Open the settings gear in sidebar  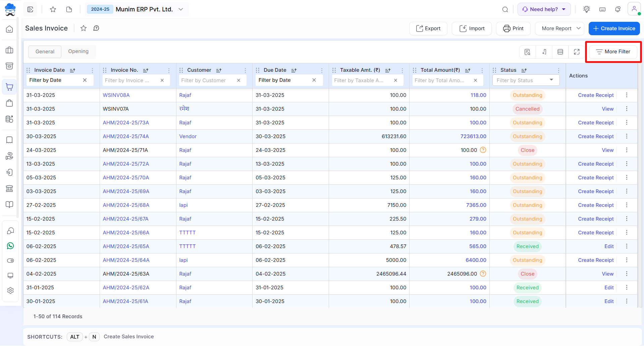(10, 290)
